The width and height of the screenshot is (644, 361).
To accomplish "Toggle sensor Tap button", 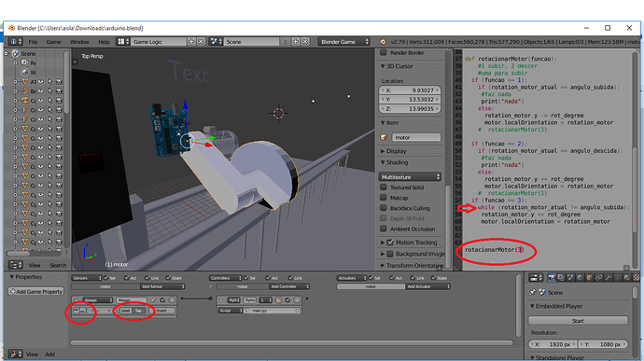I will click(138, 311).
